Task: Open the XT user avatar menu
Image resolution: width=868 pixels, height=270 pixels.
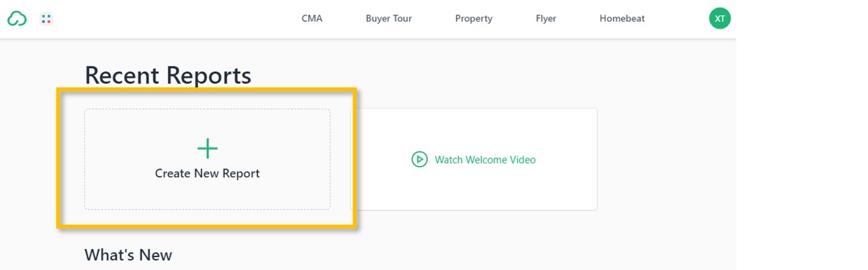Action: (x=720, y=19)
